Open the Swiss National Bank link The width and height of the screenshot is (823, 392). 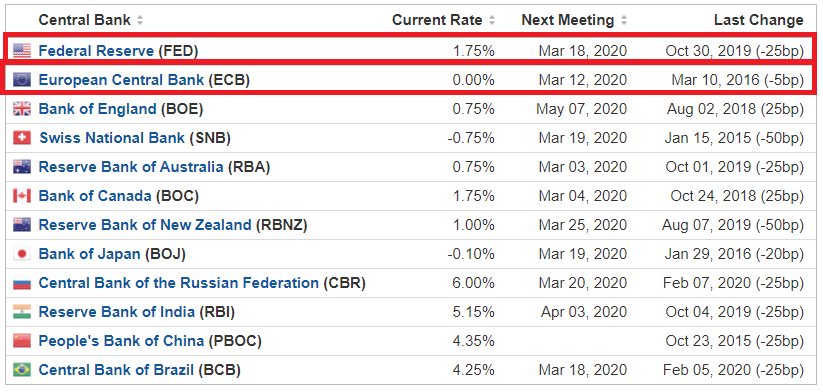112,138
